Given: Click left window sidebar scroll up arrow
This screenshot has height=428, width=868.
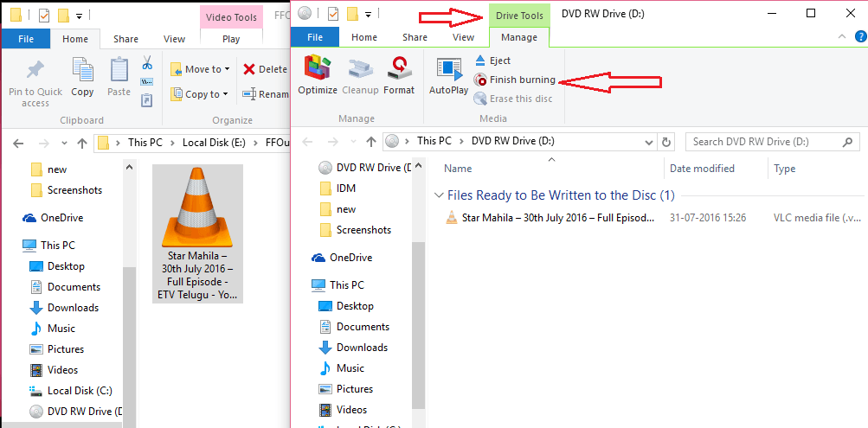Looking at the screenshot, I should (x=129, y=166).
